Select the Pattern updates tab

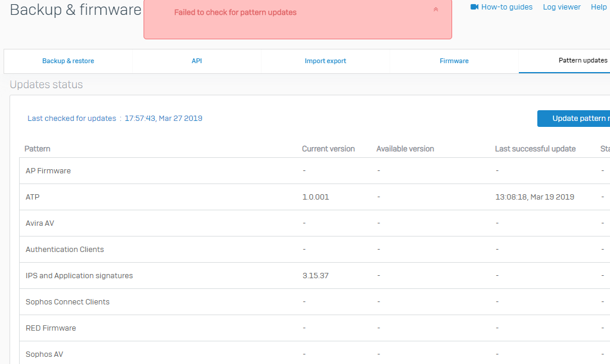[583, 61]
